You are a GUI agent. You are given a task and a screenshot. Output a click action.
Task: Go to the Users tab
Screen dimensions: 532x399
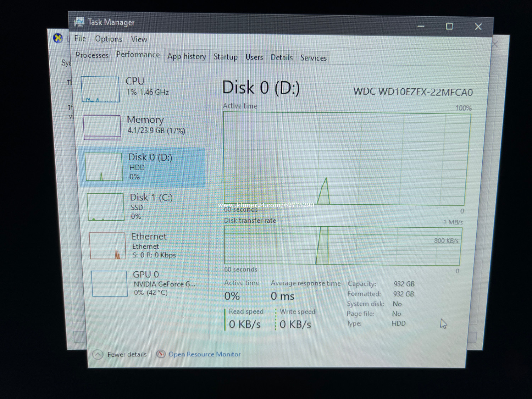(x=254, y=57)
